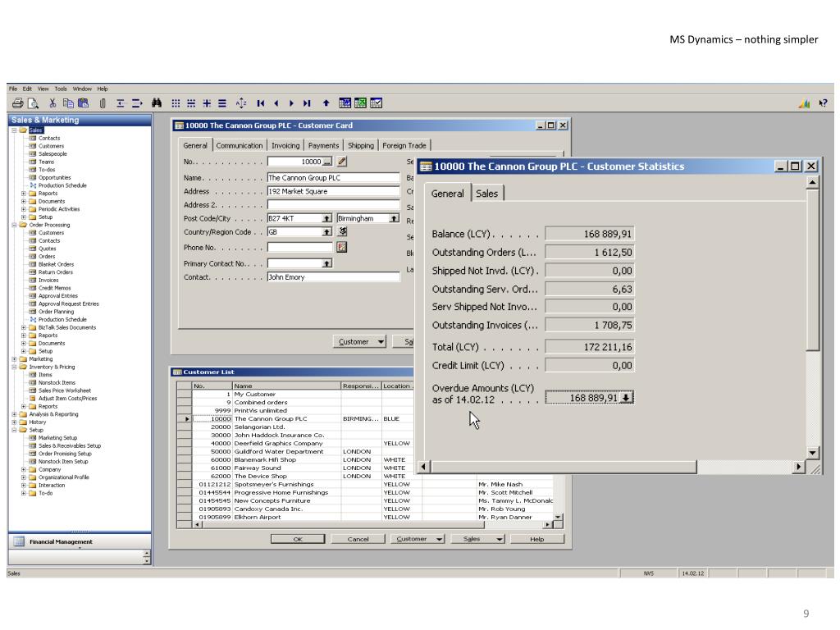Screen dimensions: 840x630
Task: Open the Country/Region Code lookup arrow
Action: click(x=326, y=231)
